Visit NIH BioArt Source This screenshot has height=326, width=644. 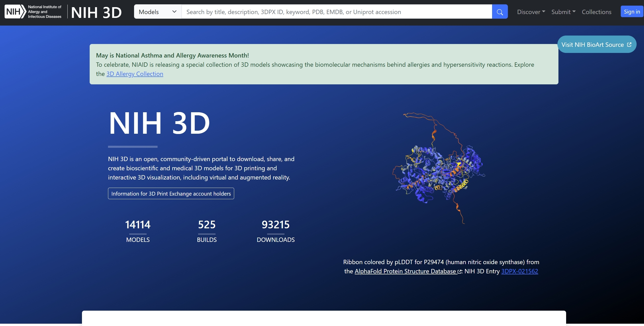tap(592, 44)
